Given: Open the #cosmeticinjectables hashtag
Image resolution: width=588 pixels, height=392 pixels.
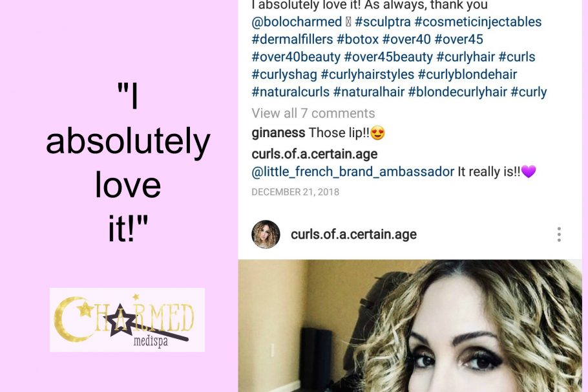Looking at the screenshot, I should click(478, 22).
